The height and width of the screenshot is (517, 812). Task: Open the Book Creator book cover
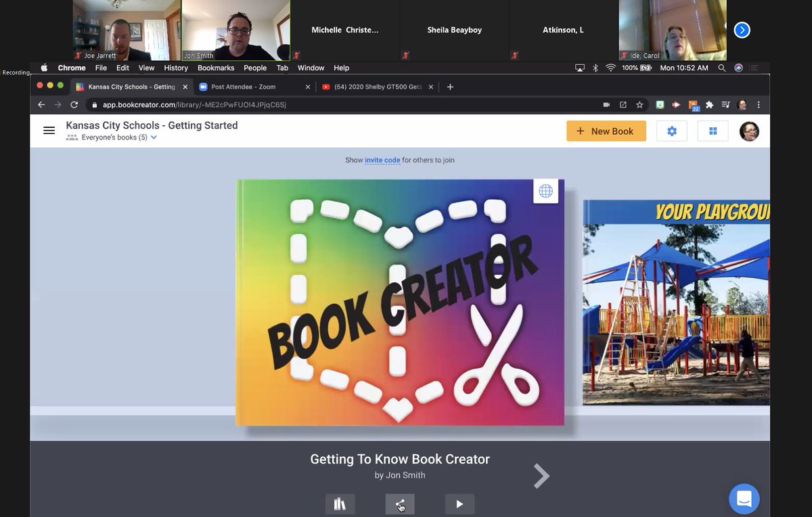point(400,302)
